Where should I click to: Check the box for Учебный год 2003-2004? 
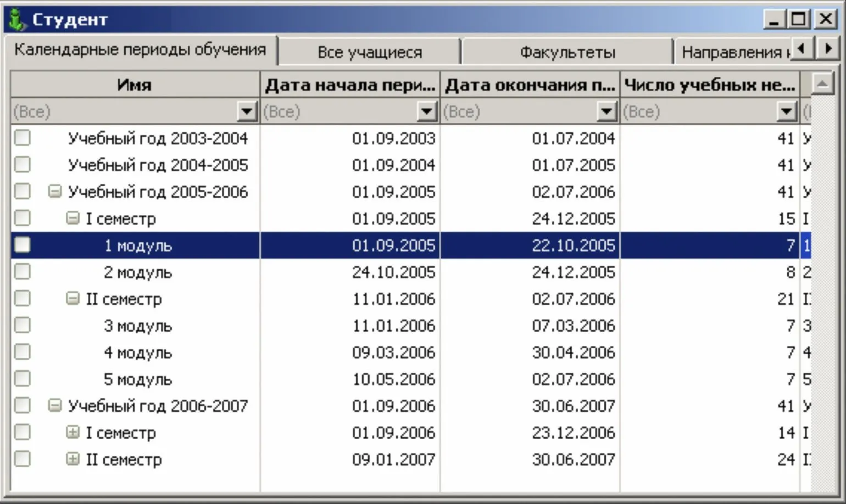23,138
